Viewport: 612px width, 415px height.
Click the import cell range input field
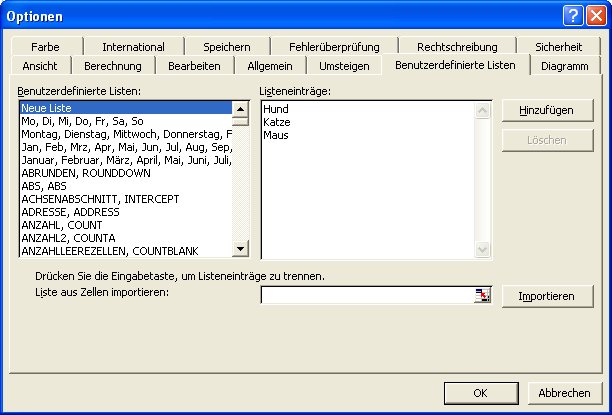point(366,295)
